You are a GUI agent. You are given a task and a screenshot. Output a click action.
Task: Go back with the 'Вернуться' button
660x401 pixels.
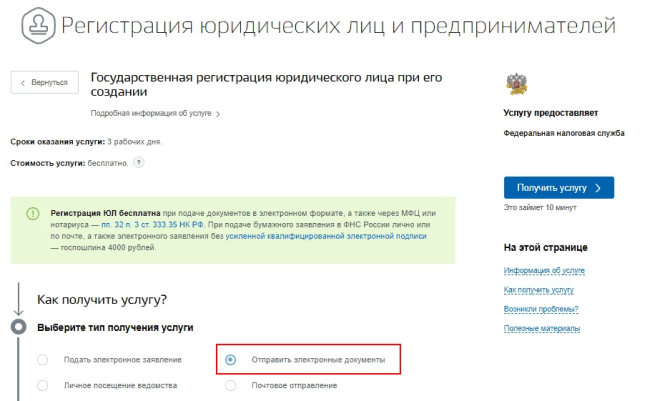(x=45, y=82)
